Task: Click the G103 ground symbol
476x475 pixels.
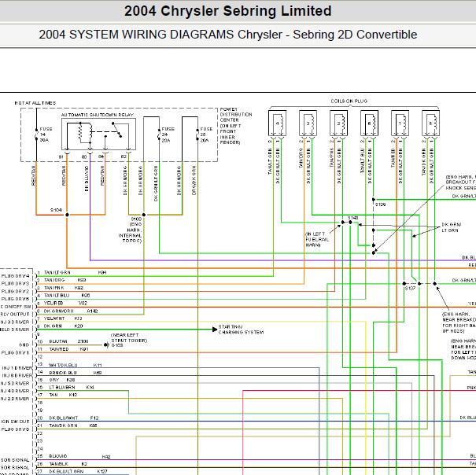Action: coord(106,344)
